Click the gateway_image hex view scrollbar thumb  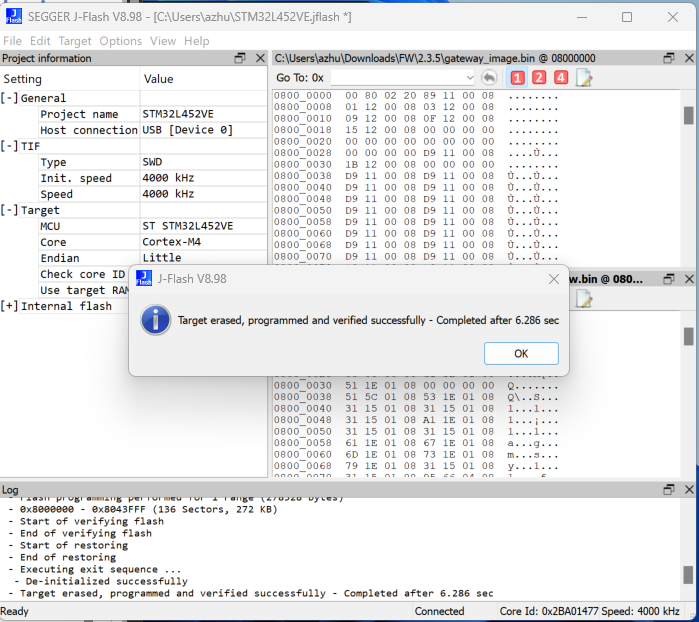click(688, 115)
